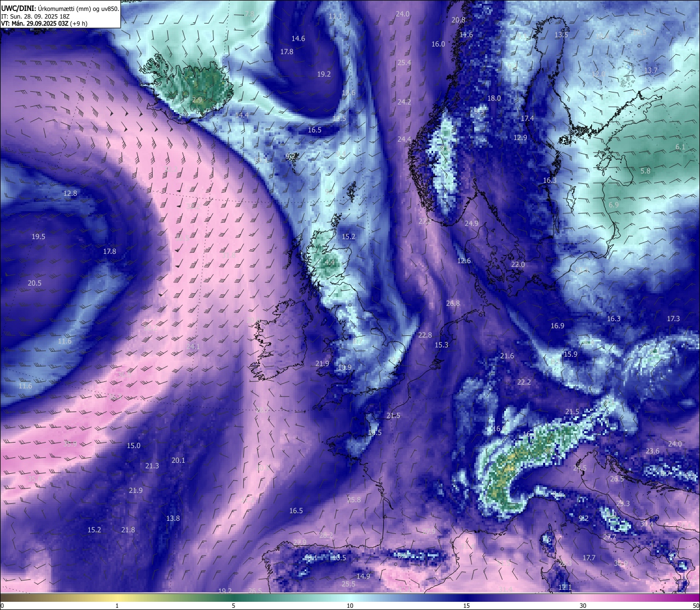Click the 20.5 value label
The image size is (700, 610).
click(x=34, y=283)
